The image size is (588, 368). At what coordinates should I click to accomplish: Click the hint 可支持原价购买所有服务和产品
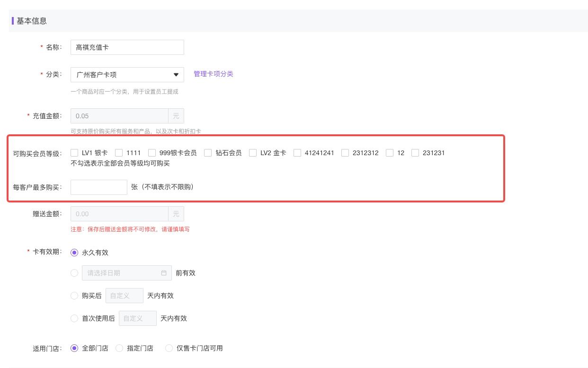136,131
